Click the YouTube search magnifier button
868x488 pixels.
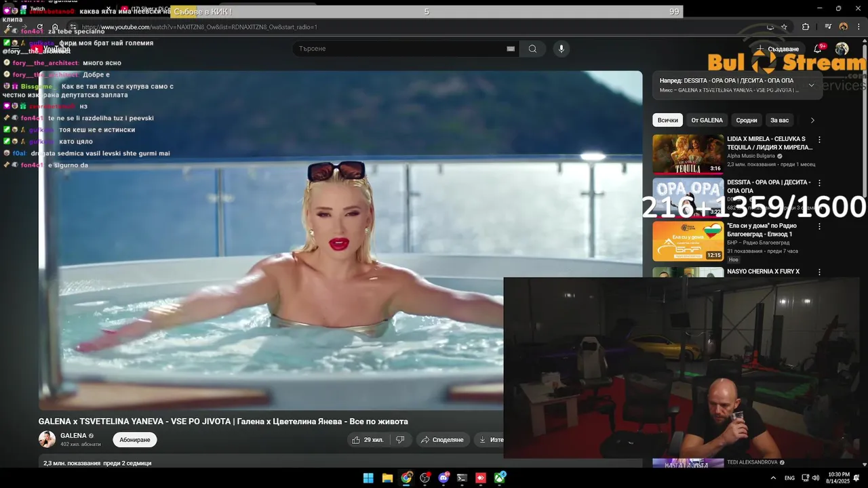[x=532, y=49]
